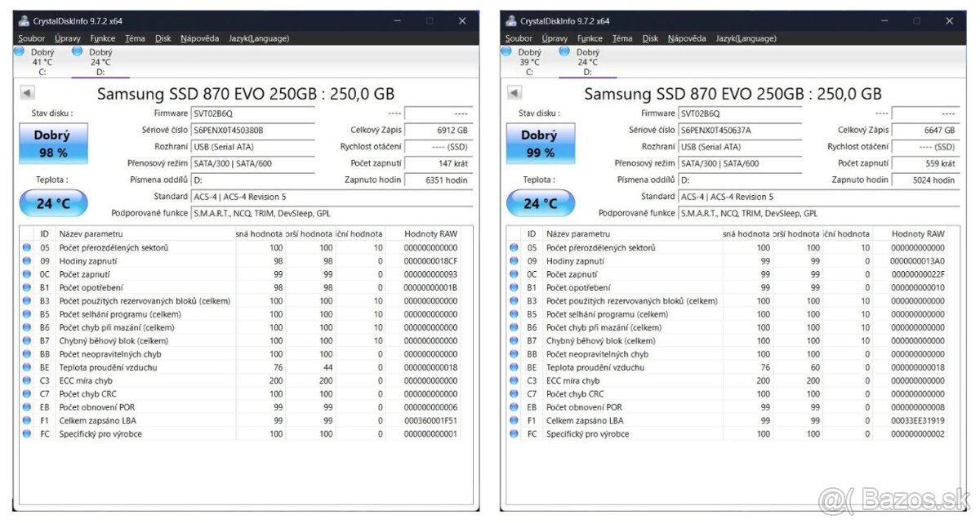The height and width of the screenshot is (524, 980).
Task: Open the Soubor menu
Action: click(x=31, y=38)
